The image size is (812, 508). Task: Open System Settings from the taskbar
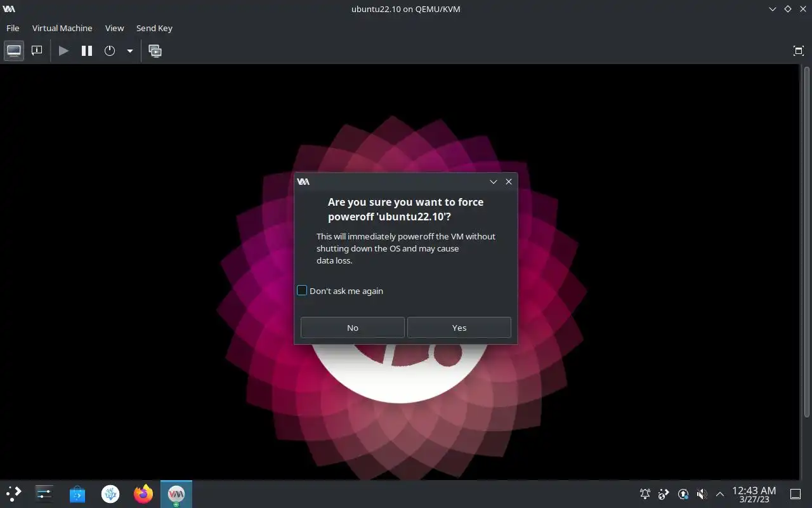pyautogui.click(x=44, y=493)
